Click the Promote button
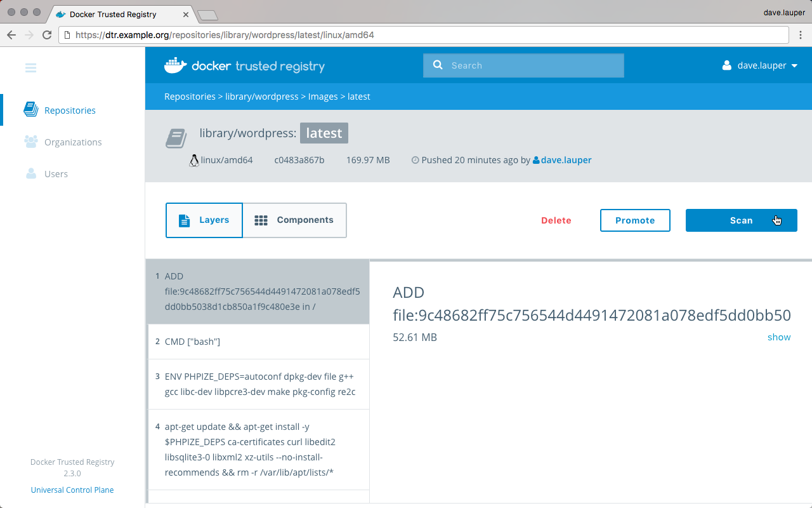This screenshot has width=812, height=508. pyautogui.click(x=634, y=220)
